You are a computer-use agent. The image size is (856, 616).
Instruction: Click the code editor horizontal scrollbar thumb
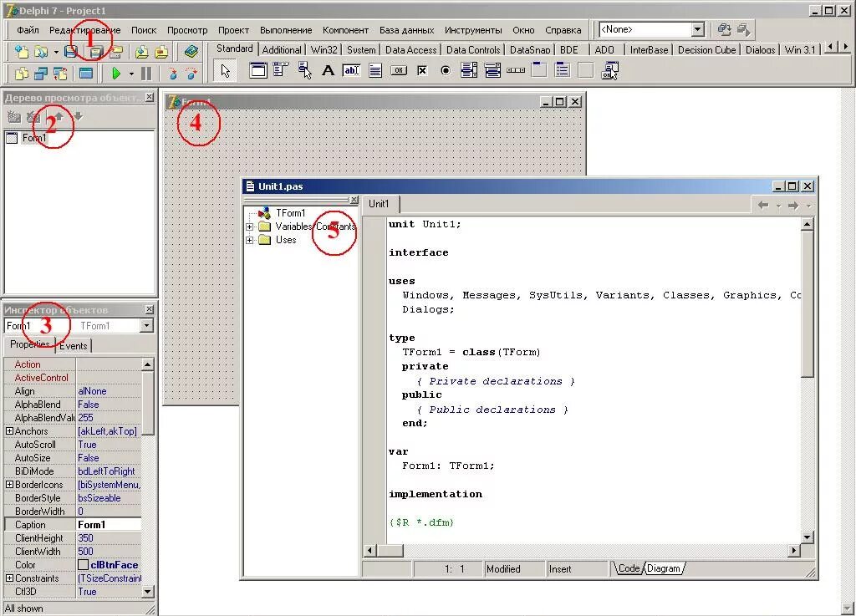[x=391, y=551]
